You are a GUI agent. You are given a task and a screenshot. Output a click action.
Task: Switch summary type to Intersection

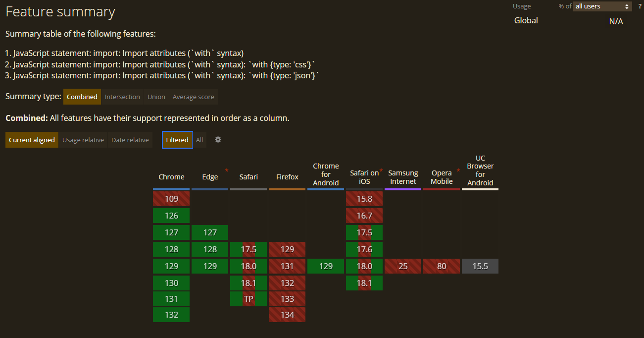[122, 97]
